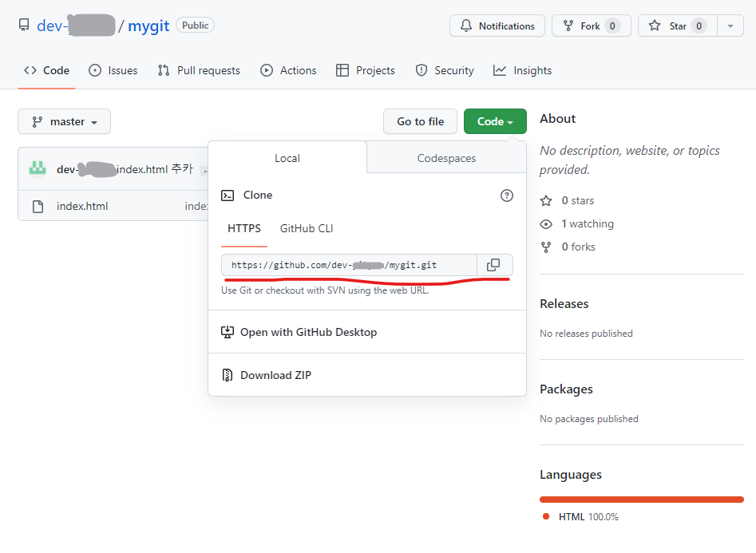Copy the HTTPS clone URL
Viewport: 756px width, 553px height.
(493, 265)
